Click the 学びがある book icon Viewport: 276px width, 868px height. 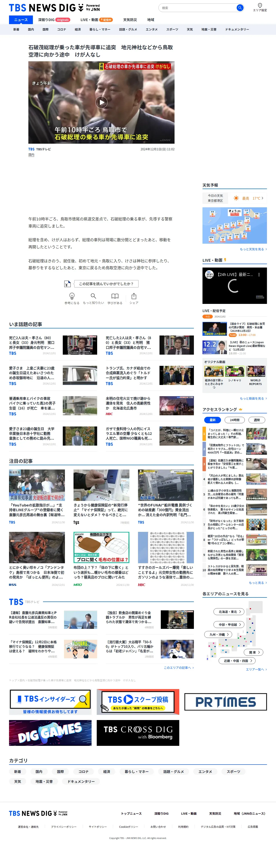[115, 296]
